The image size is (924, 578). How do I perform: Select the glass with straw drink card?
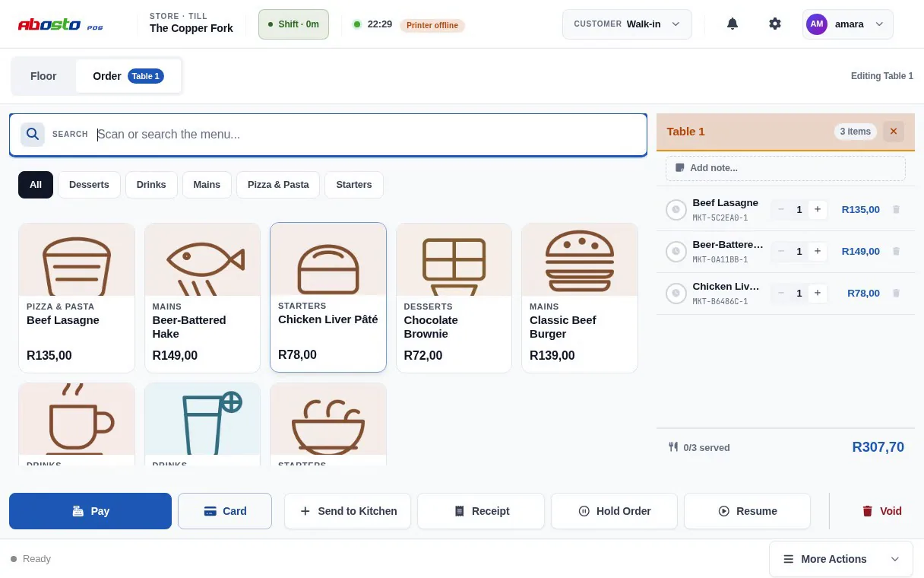click(202, 424)
